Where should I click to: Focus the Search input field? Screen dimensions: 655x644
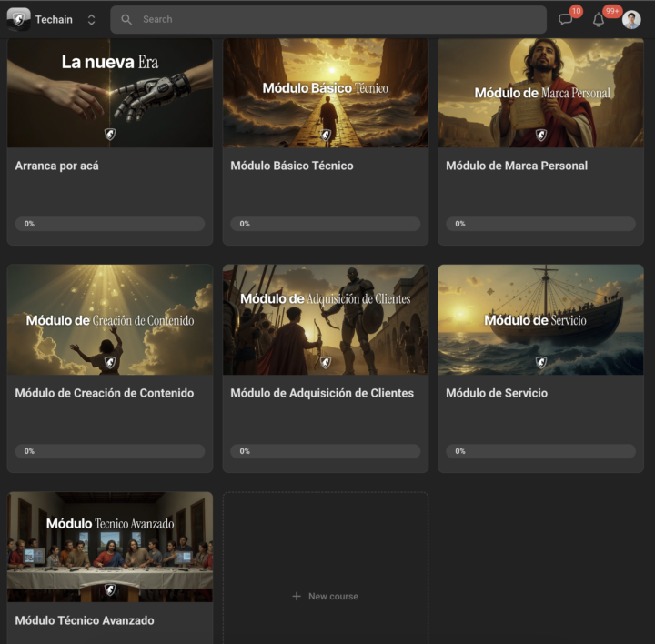tap(328, 20)
